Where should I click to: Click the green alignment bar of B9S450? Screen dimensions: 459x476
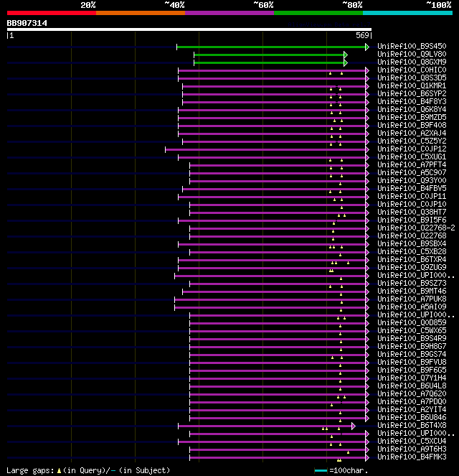(271, 47)
